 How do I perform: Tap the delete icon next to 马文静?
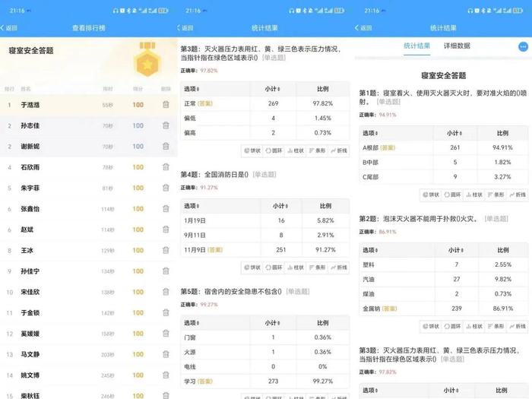pyautogui.click(x=166, y=354)
